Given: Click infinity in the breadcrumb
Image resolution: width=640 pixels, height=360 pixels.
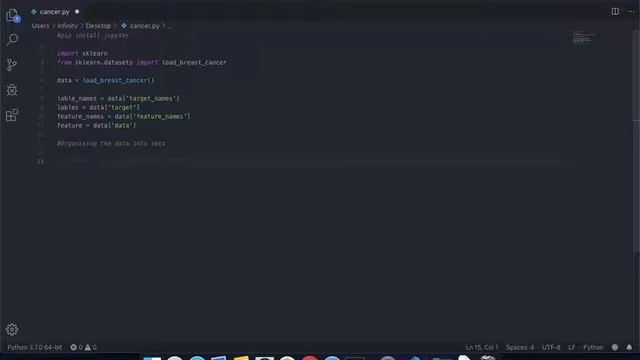Looking at the screenshot, I should 67,26.
